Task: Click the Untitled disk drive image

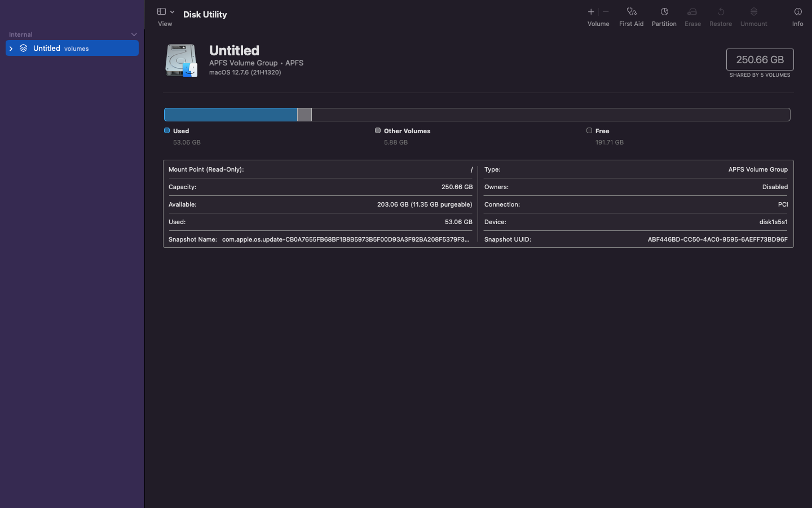Action: point(181,60)
